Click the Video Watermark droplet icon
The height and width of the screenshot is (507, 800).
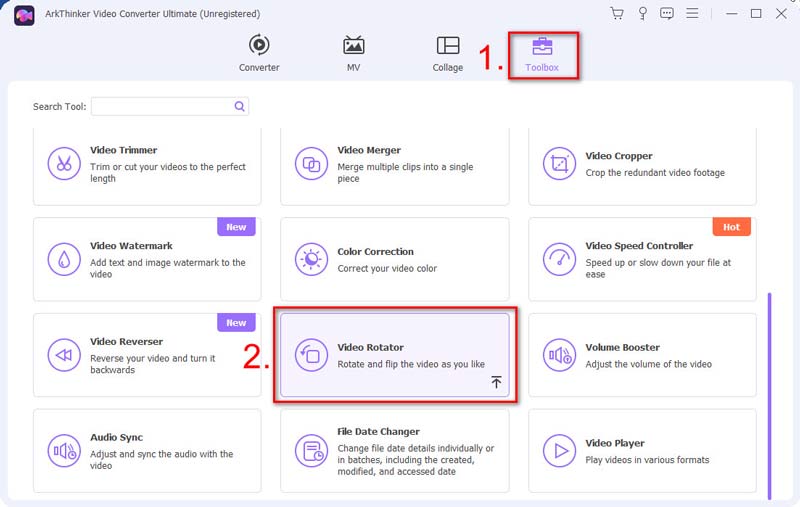(x=64, y=259)
